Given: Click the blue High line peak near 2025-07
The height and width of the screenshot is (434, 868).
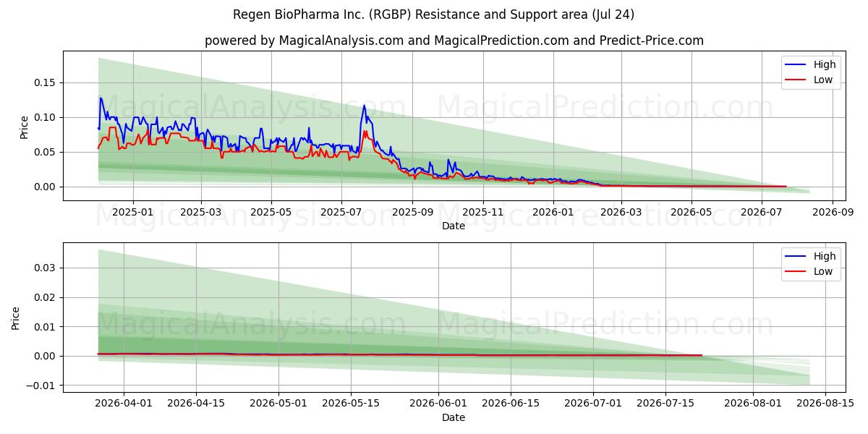Looking at the screenshot, I should point(364,106).
